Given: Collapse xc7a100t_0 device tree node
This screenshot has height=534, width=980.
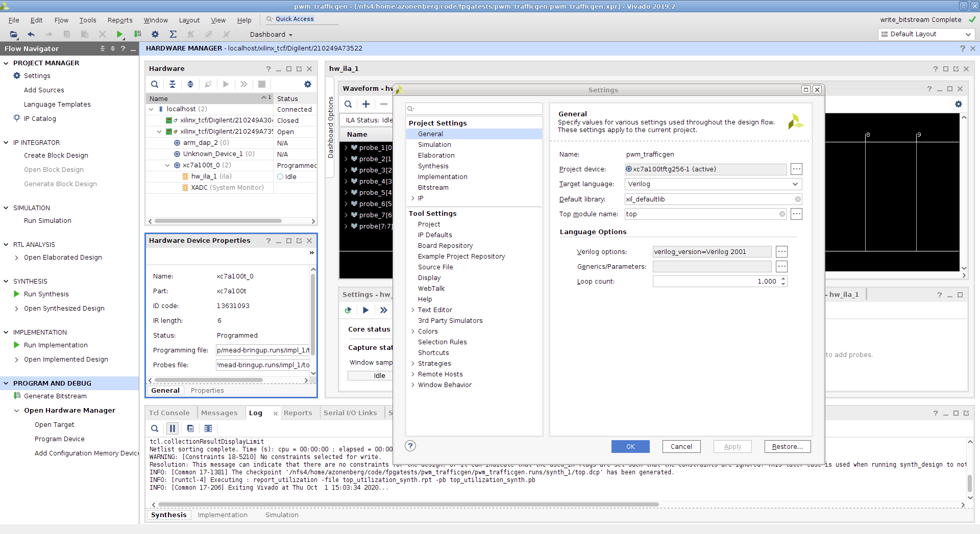Looking at the screenshot, I should [x=167, y=165].
